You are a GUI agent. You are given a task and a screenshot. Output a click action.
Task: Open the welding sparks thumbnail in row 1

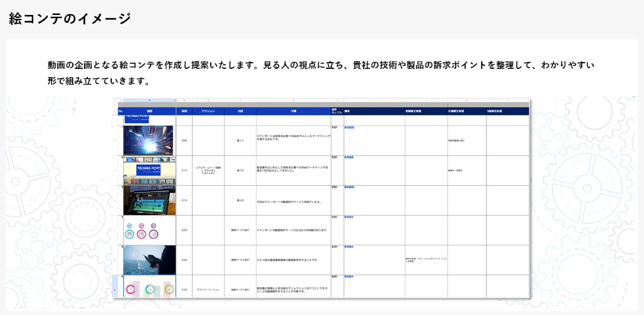[x=148, y=140]
